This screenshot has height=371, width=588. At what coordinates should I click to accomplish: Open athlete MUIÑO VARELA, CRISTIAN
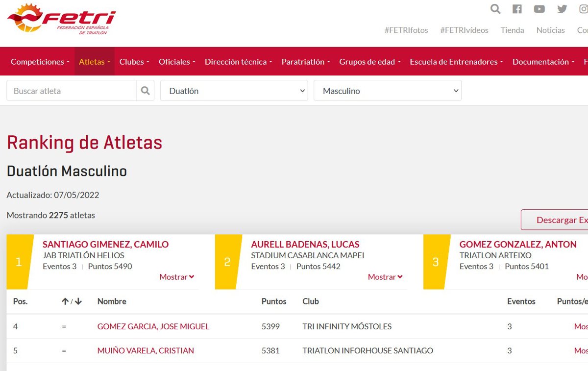(146, 350)
